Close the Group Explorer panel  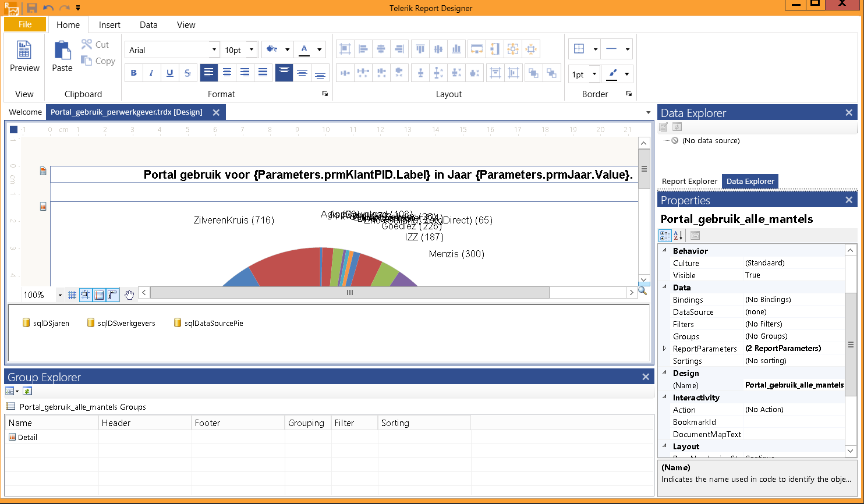[646, 377]
